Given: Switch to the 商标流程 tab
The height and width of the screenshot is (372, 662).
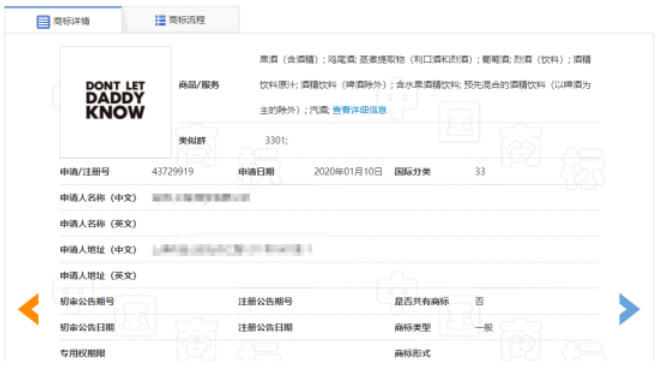Looking at the screenshot, I should tap(181, 20).
